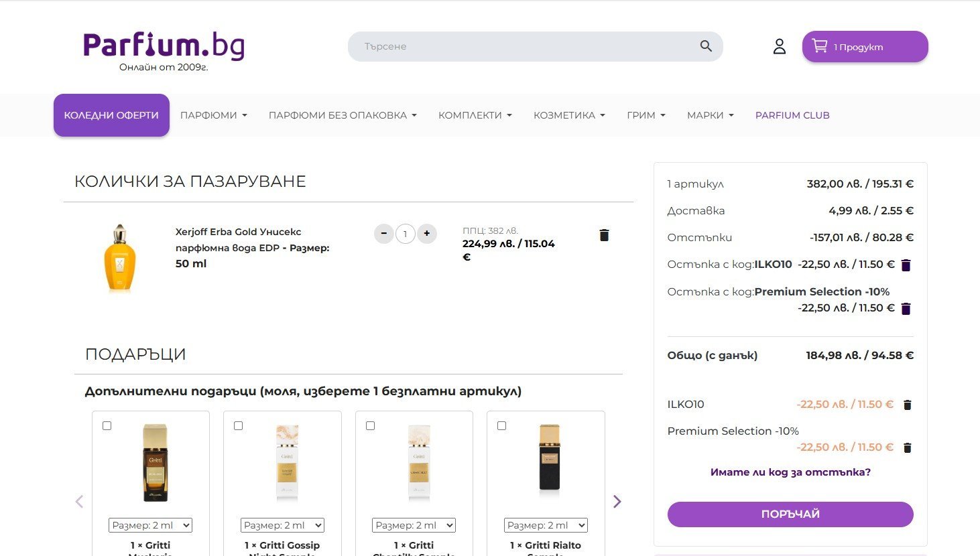980x556 pixels.
Task: Remove Xerjoff Erba Gold from cart
Action: (604, 235)
